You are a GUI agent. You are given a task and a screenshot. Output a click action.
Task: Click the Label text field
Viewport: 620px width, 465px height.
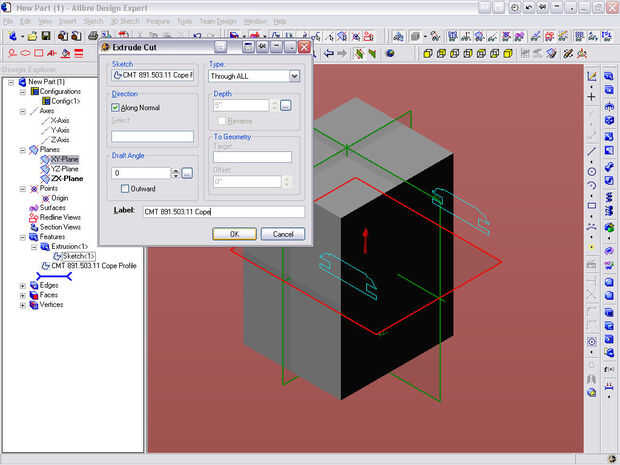(223, 211)
